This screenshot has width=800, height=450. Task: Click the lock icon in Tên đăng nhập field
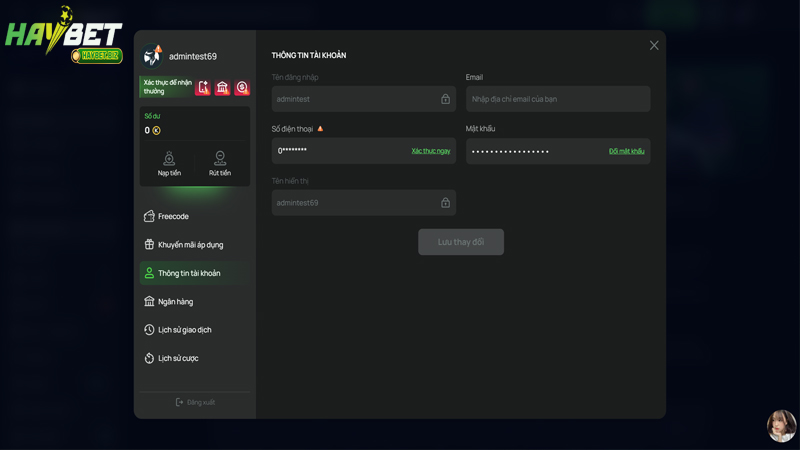[445, 99]
